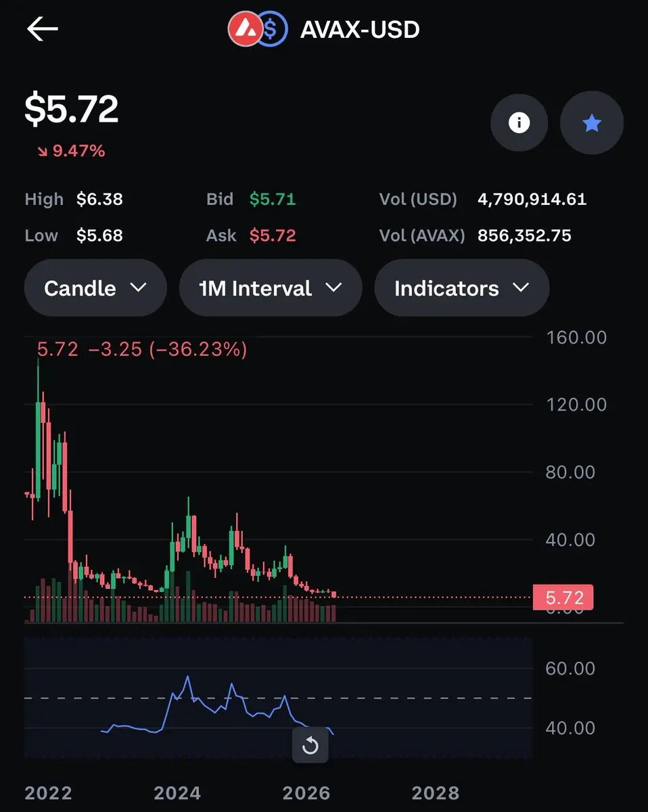
Task: Tap the 160.00 price axis label
Action: (576, 337)
